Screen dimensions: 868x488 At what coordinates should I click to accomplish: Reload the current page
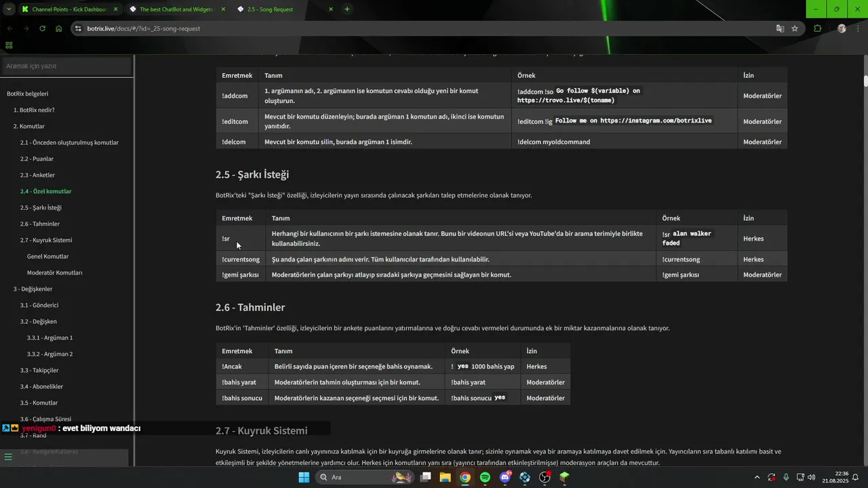coord(42,28)
